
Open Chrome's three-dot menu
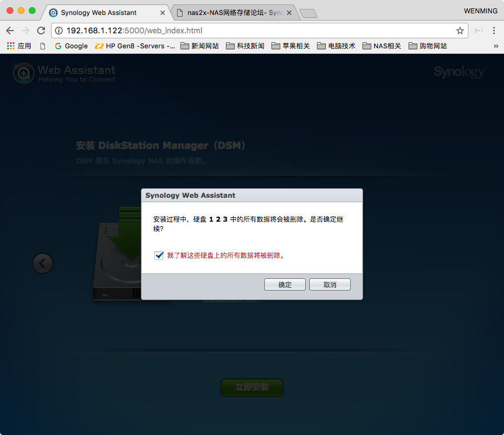click(493, 31)
